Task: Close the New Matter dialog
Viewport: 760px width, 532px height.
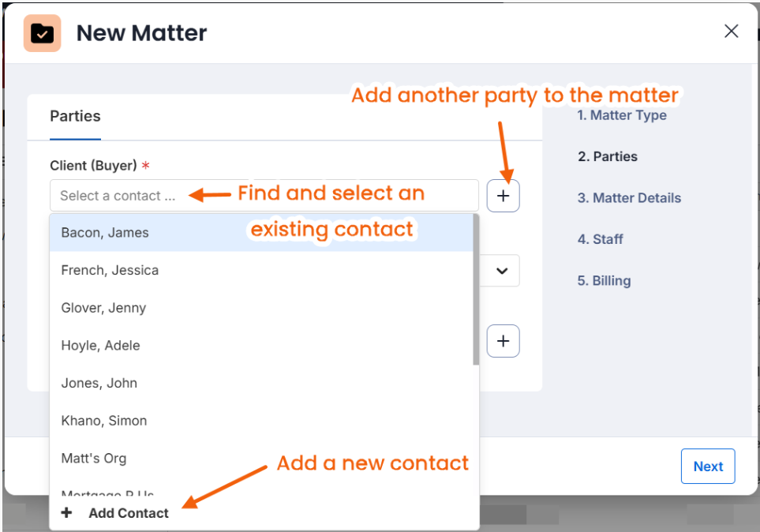Action: click(731, 31)
